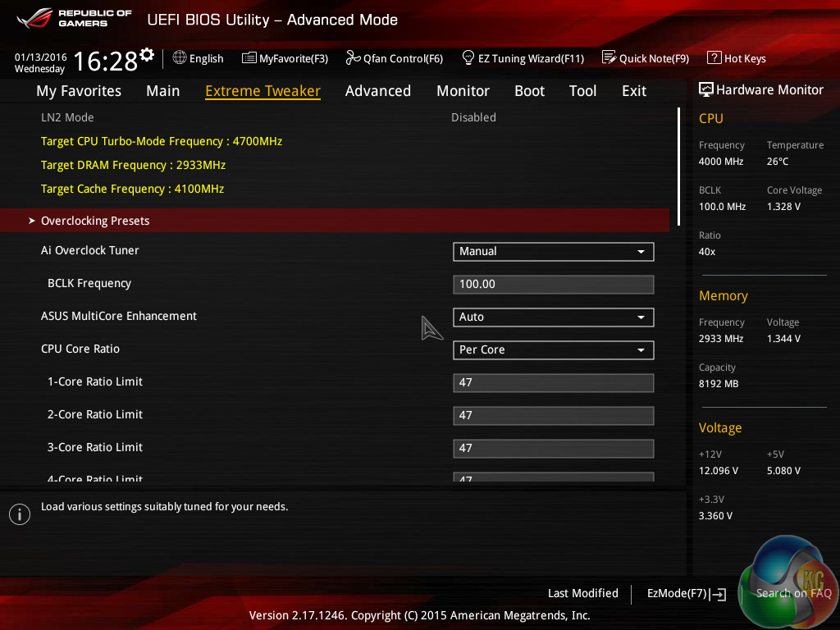The height and width of the screenshot is (630, 840).
Task: Select the Extreme Tweaker tab
Action: click(x=263, y=91)
